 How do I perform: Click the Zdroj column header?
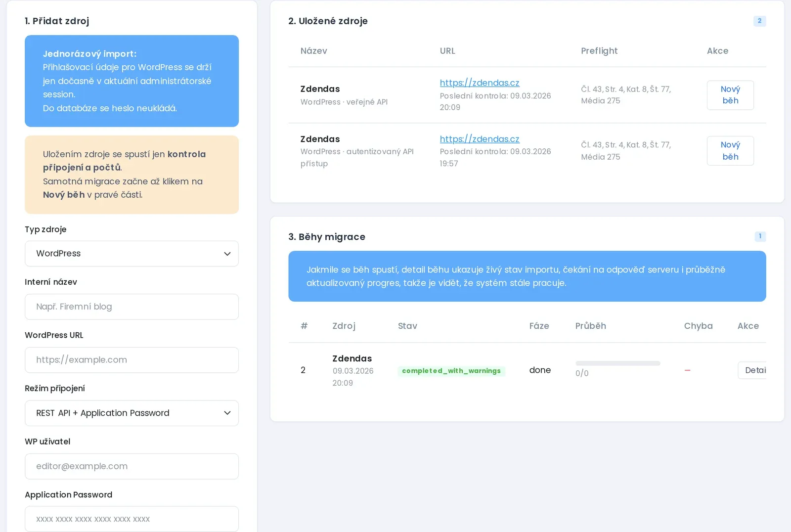coord(344,326)
